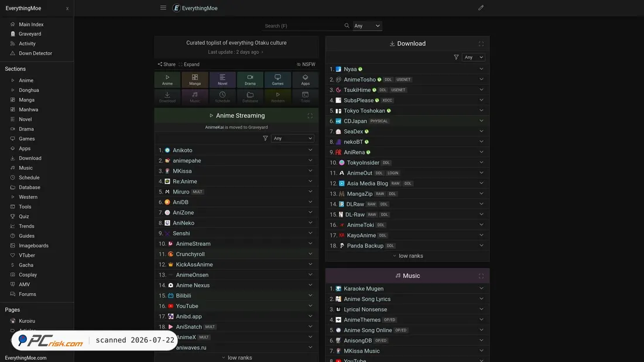This screenshot has width=644, height=362.
Task: Select the Lyrical Nonsense row text
Action: [365, 309]
